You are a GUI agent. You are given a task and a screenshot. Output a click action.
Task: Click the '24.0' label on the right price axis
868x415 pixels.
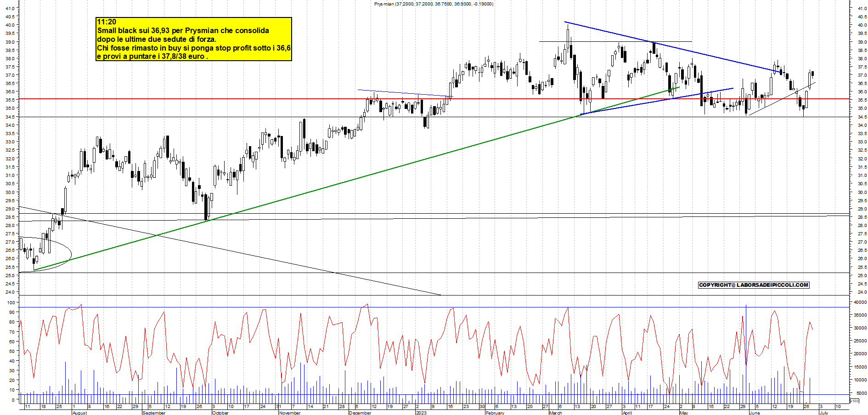click(862, 292)
